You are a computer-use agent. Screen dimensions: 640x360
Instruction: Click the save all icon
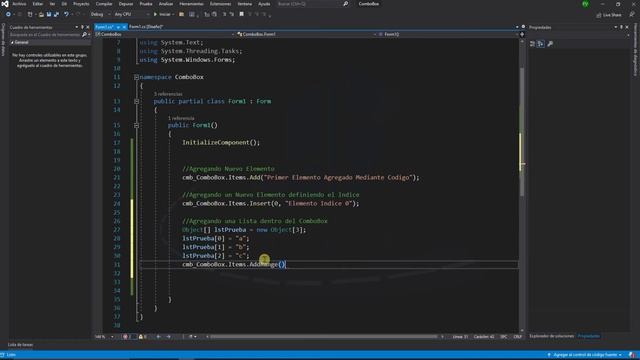tap(56, 15)
